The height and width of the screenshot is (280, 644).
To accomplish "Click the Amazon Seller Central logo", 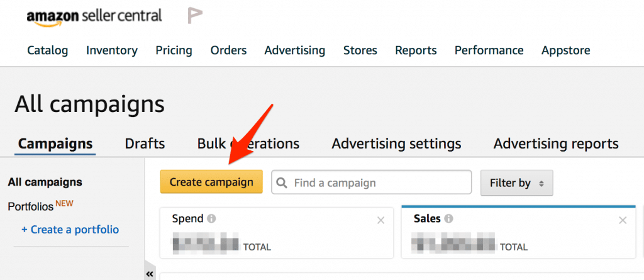I will 94,17.
